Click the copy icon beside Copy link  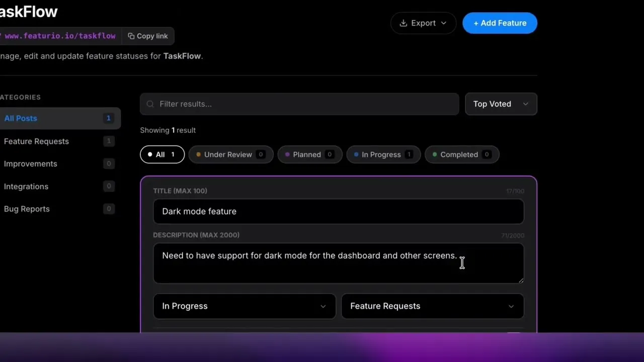click(x=131, y=36)
